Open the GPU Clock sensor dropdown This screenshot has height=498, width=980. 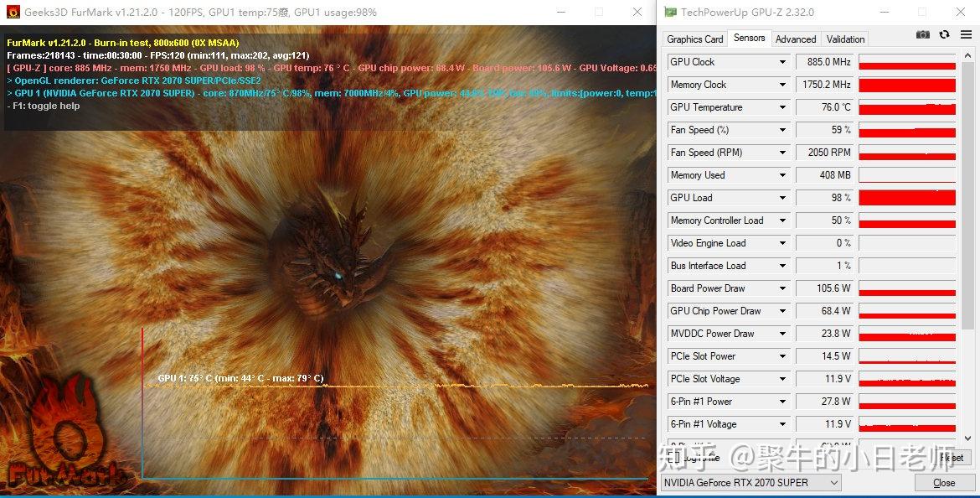782,62
